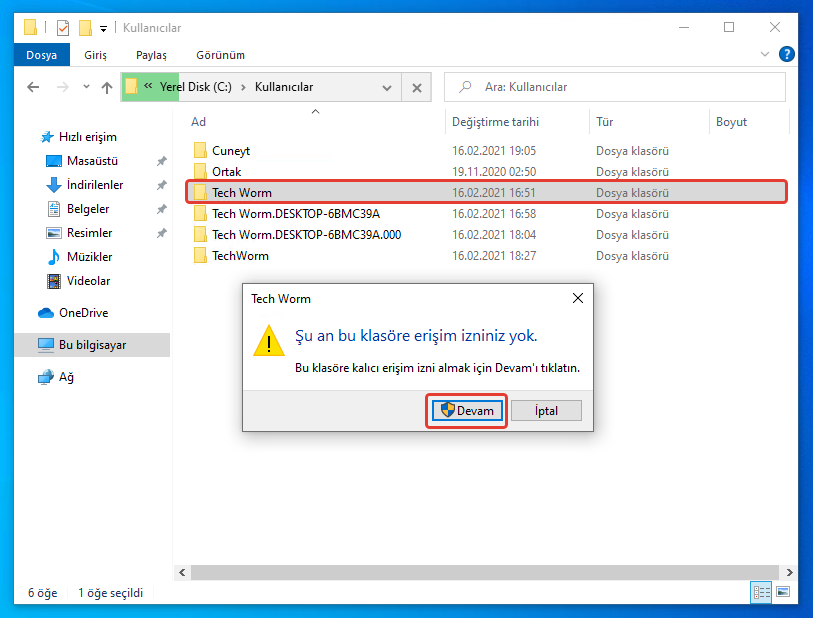Image resolution: width=813 pixels, height=618 pixels.
Task: Click the Ara: Kullanıcılar search field
Action: 620,88
